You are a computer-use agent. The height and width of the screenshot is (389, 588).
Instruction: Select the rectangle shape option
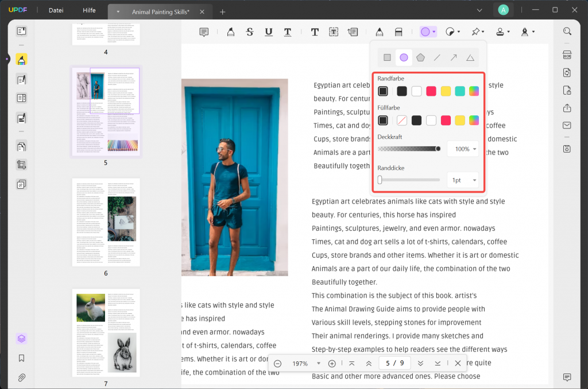click(387, 57)
